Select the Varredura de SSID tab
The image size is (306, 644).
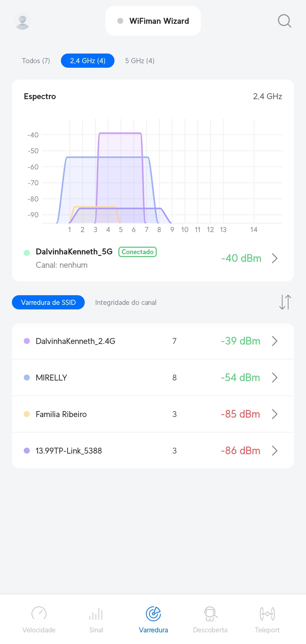(x=48, y=302)
